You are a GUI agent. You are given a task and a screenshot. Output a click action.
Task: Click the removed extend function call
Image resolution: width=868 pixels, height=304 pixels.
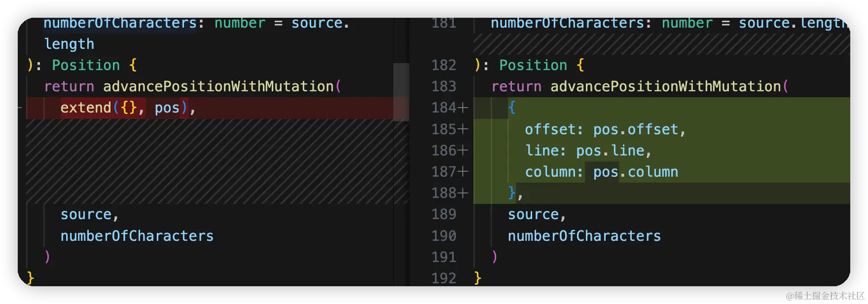pyautogui.click(x=86, y=108)
